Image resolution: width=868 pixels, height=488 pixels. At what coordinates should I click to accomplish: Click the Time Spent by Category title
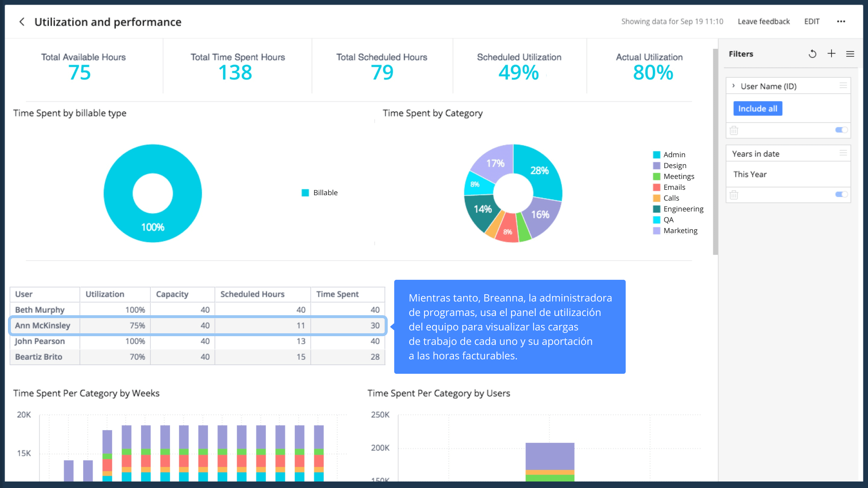click(433, 113)
